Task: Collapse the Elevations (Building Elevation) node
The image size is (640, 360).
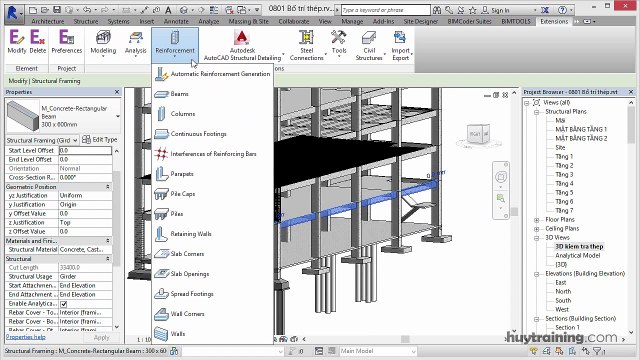Action: pos(536,274)
